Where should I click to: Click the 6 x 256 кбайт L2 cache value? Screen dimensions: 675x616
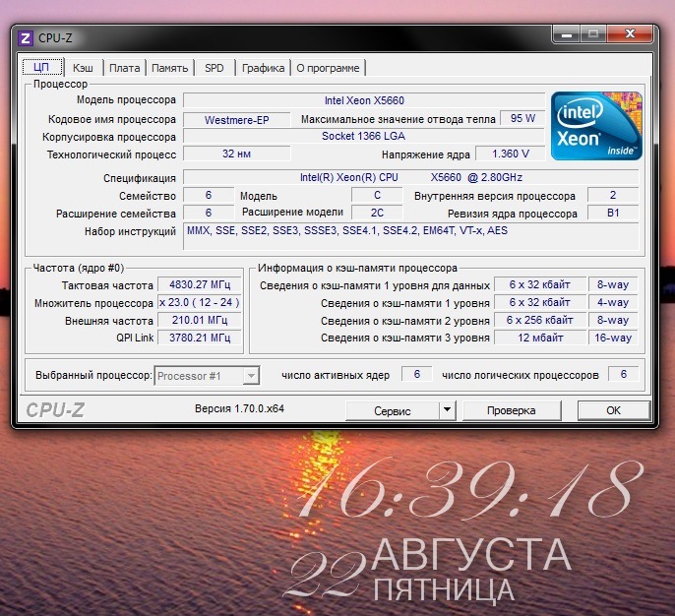click(x=540, y=320)
